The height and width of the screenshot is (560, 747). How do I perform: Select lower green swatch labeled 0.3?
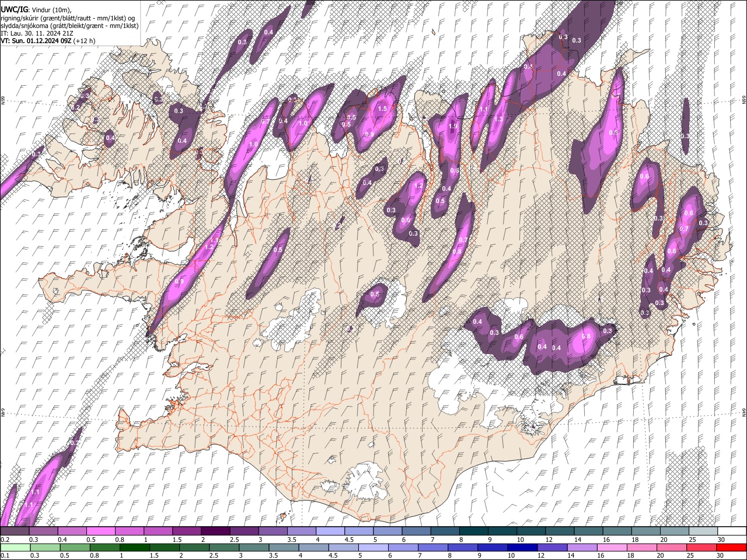click(x=45, y=547)
